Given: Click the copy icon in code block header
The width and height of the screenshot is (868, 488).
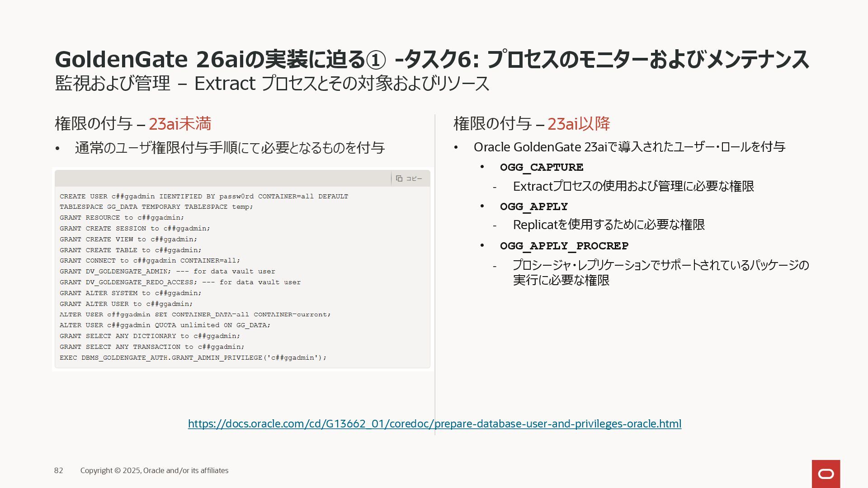Looking at the screenshot, I should [x=399, y=178].
